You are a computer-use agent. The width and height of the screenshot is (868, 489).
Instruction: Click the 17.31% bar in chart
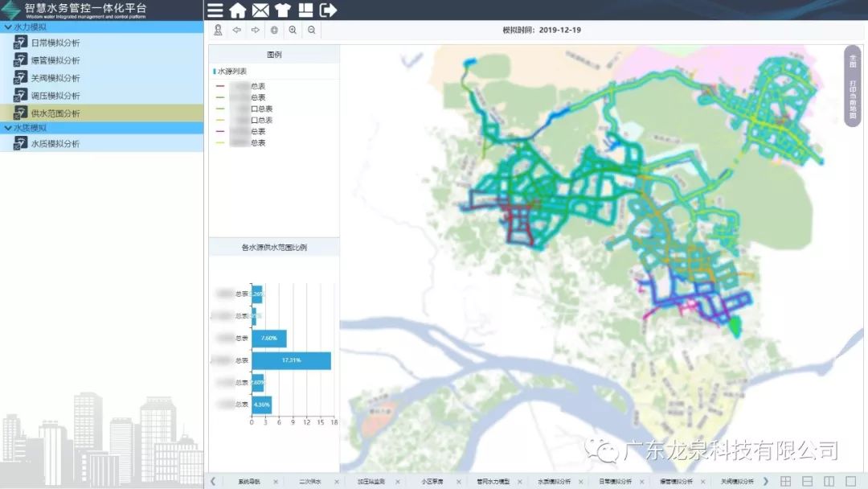coord(291,360)
